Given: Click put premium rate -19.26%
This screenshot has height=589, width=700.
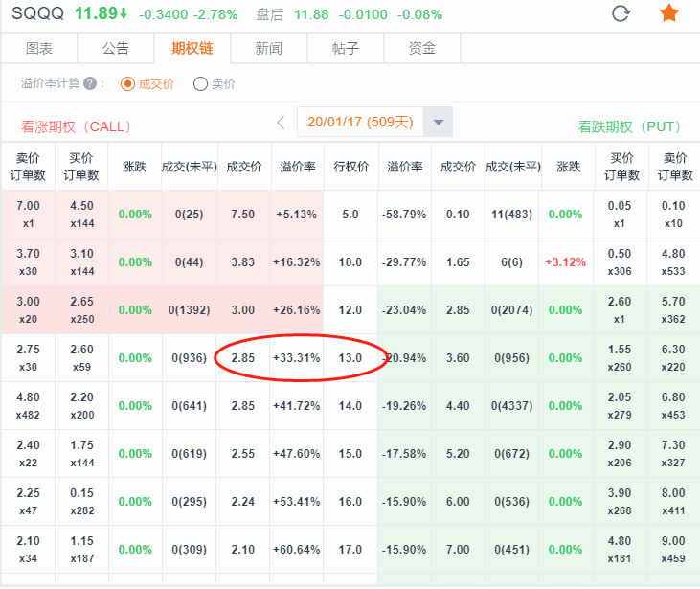Looking at the screenshot, I should [x=404, y=406].
